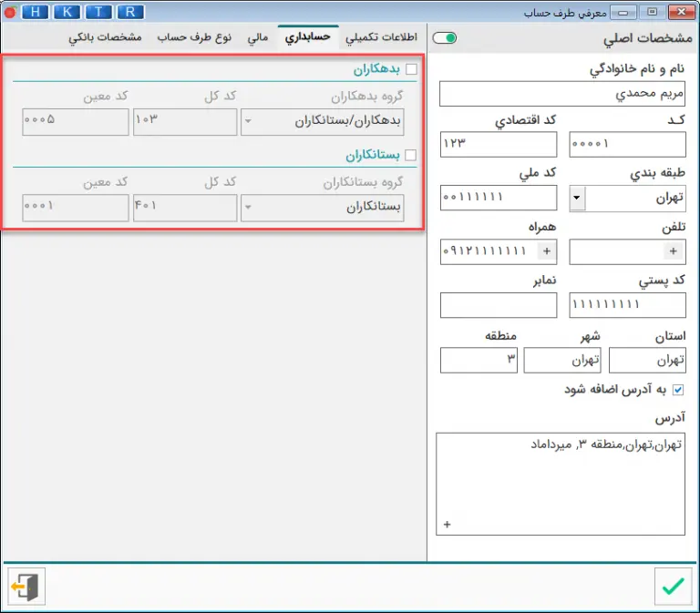700x613 pixels.
Task: Click the plus icon in همراه field
Action: coord(547,251)
